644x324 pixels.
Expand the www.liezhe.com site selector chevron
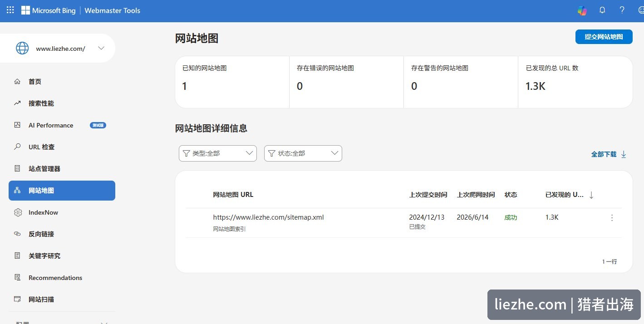coord(101,48)
